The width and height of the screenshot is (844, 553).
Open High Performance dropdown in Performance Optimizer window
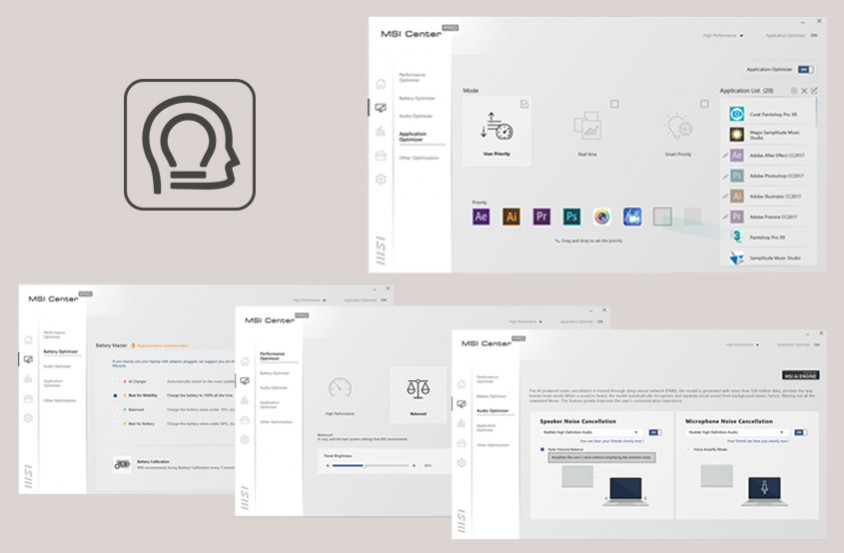pos(525,321)
